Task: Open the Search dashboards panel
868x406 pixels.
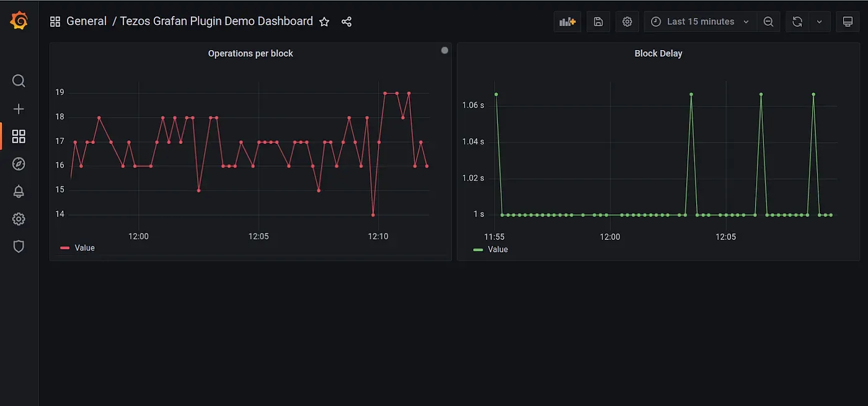Action: [x=19, y=81]
